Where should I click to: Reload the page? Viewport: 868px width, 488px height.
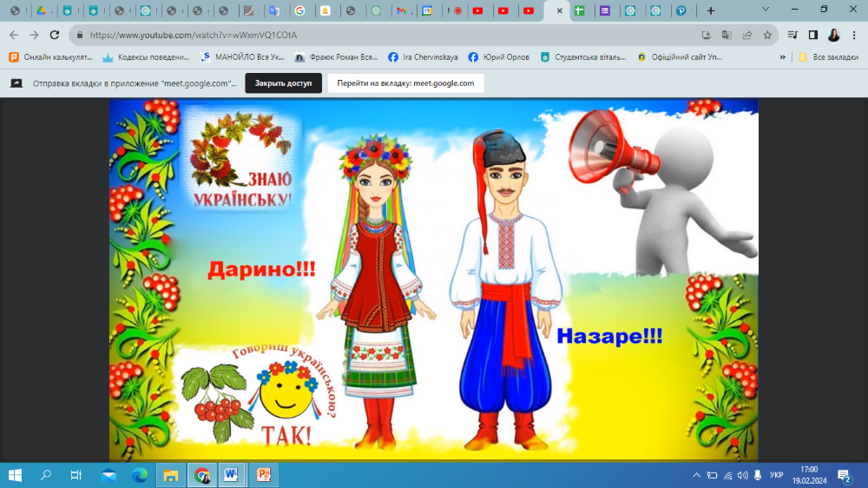(x=55, y=35)
